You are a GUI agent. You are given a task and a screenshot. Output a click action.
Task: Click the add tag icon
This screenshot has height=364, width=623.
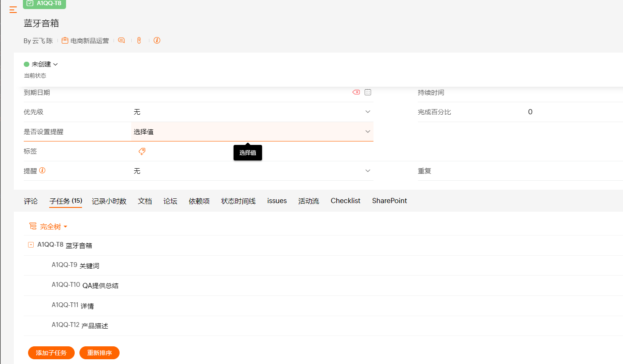142,151
